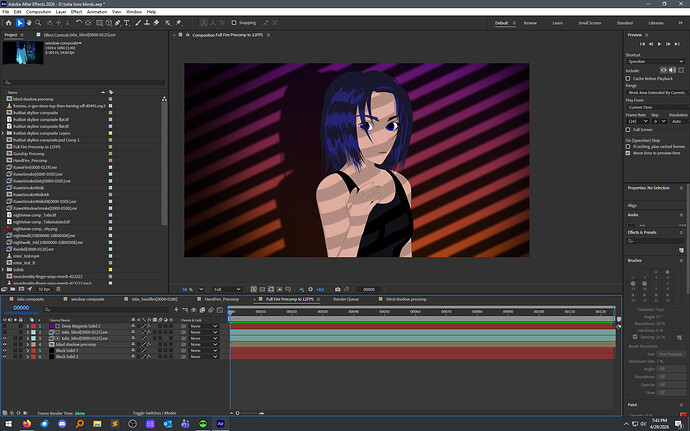The image size is (690, 431).
Task: Expand the Black Solid 7 layer properties
Action: coord(27,350)
